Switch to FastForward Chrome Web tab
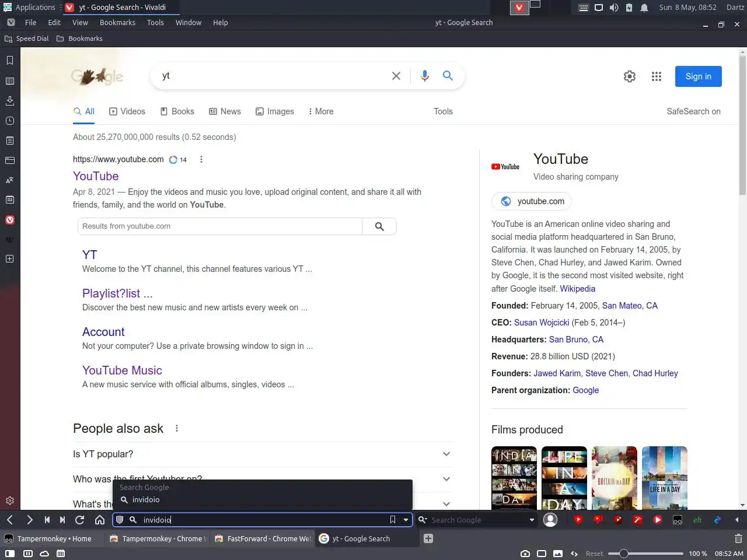 263,538
